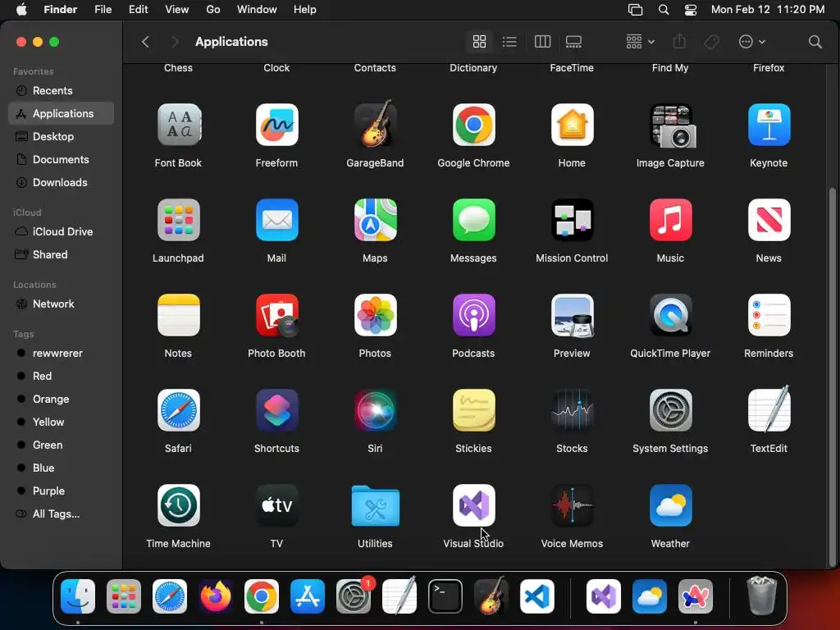Open the Music app icon
This screenshot has width=840, height=630.
671,220
